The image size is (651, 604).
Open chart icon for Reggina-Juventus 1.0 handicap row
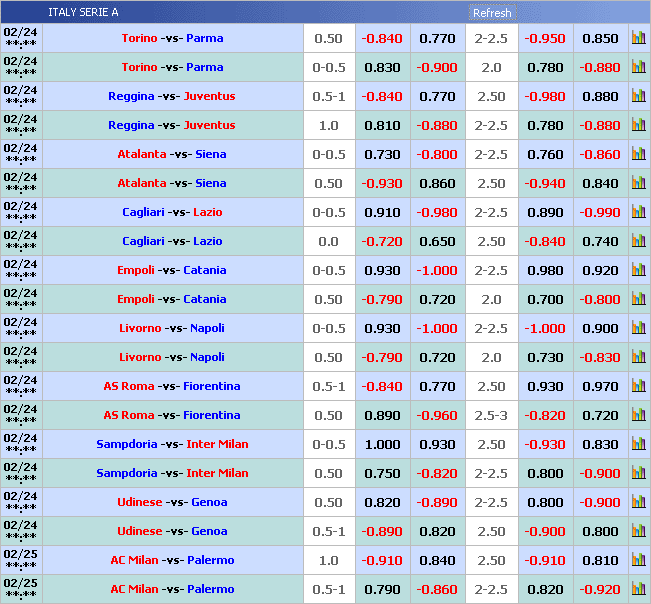point(638,126)
